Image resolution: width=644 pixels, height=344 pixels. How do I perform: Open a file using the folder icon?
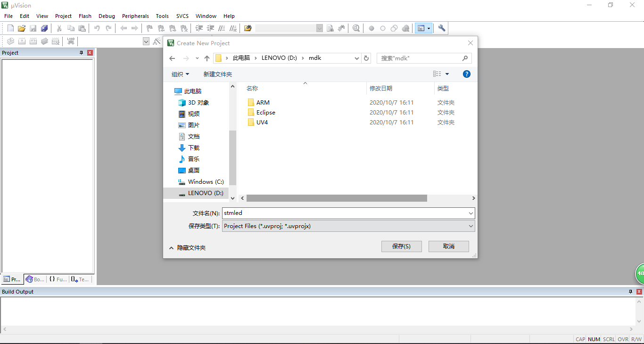pos(22,28)
